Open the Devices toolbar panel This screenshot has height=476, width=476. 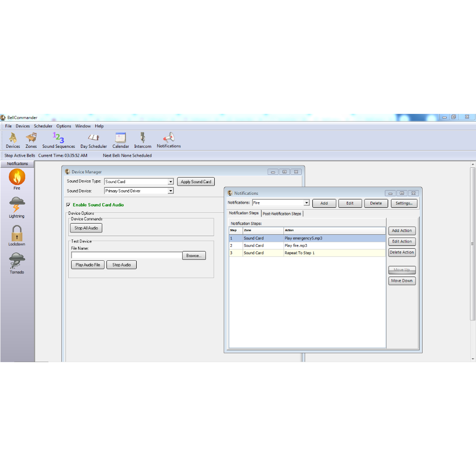[13, 139]
